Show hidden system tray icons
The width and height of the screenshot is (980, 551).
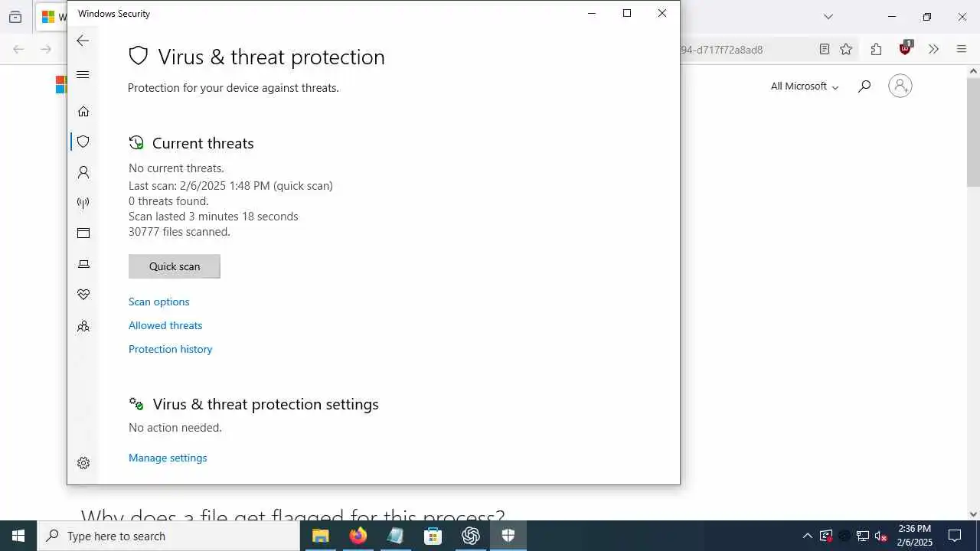(x=807, y=536)
